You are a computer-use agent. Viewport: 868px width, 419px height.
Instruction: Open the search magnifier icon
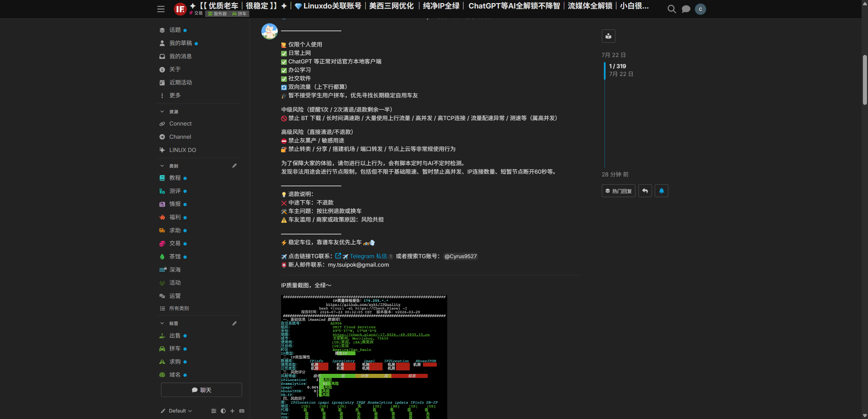pos(671,9)
